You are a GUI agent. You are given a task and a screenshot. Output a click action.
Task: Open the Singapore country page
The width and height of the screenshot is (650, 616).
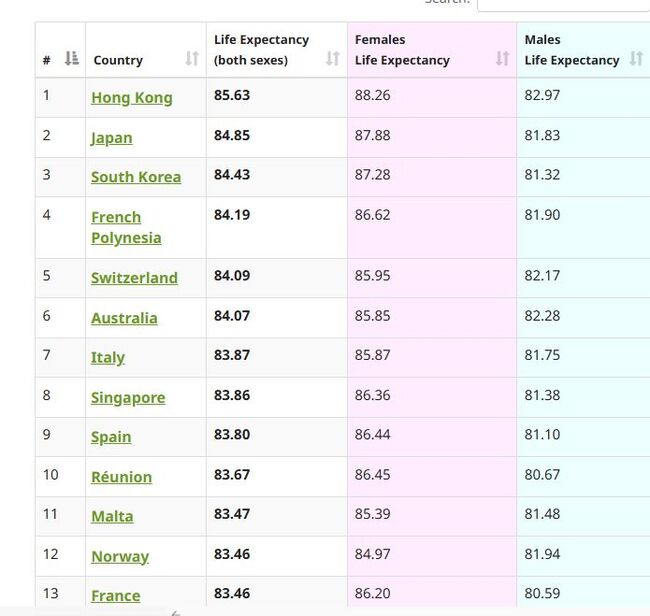coord(128,398)
